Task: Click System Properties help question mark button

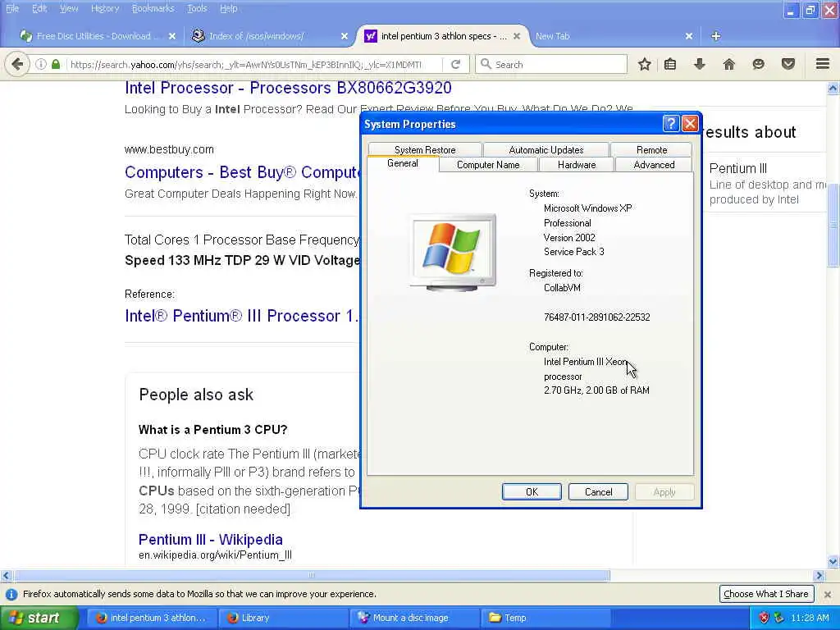Action: [671, 124]
